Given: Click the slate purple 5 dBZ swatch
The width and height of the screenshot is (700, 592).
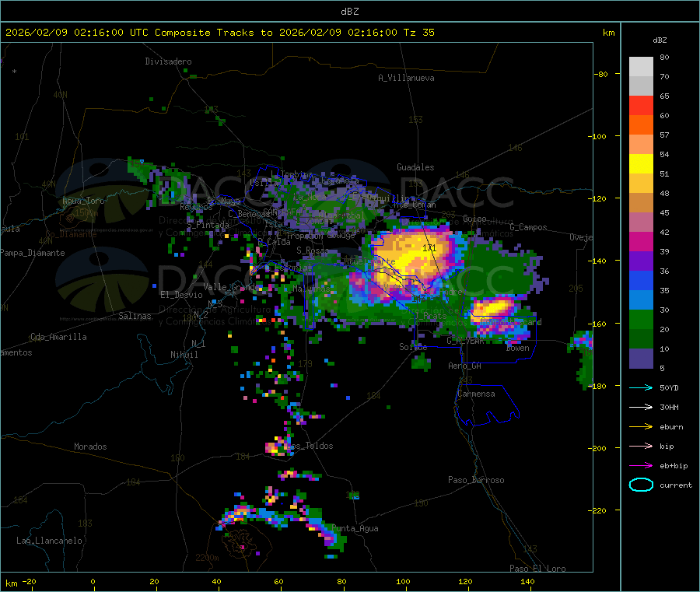Looking at the screenshot, I should [641, 359].
